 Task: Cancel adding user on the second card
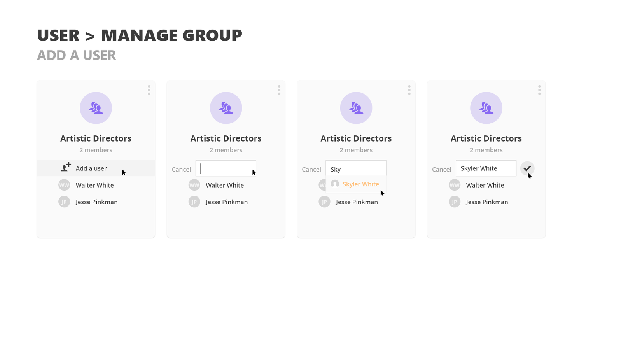point(181,170)
